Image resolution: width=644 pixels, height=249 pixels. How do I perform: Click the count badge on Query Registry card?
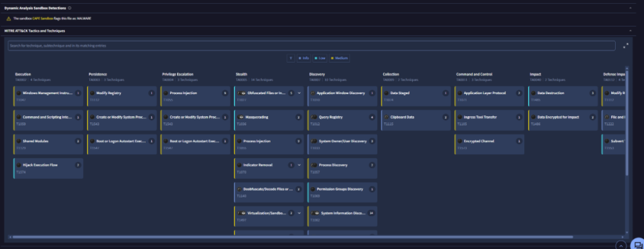click(372, 117)
